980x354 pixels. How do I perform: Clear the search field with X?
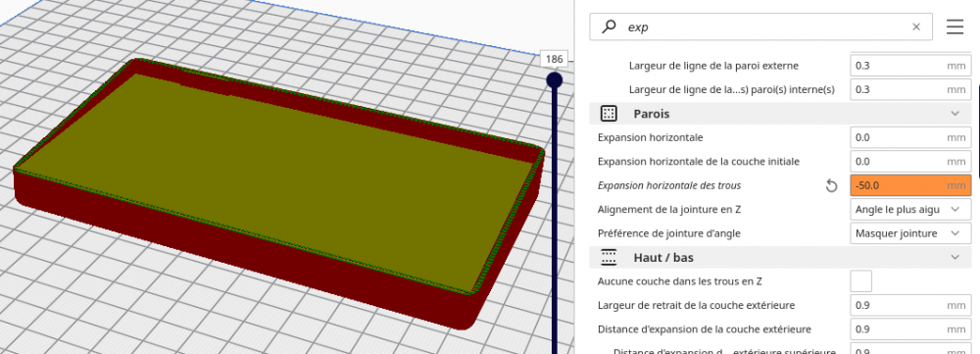[916, 26]
